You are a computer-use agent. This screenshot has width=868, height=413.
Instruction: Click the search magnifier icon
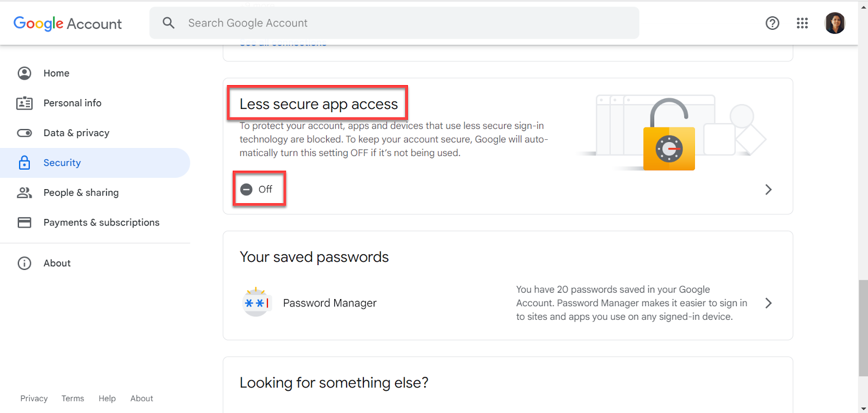(169, 23)
